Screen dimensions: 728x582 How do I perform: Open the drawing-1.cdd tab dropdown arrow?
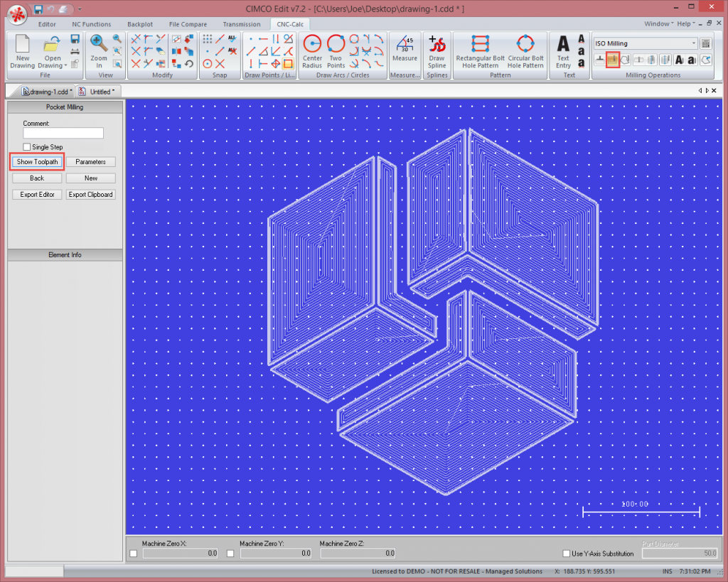[x=70, y=91]
